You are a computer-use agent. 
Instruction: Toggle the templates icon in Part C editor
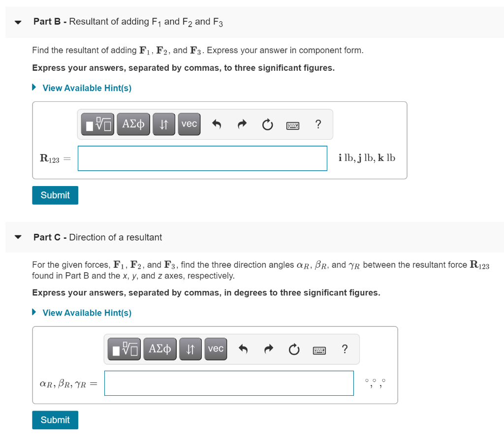point(124,349)
